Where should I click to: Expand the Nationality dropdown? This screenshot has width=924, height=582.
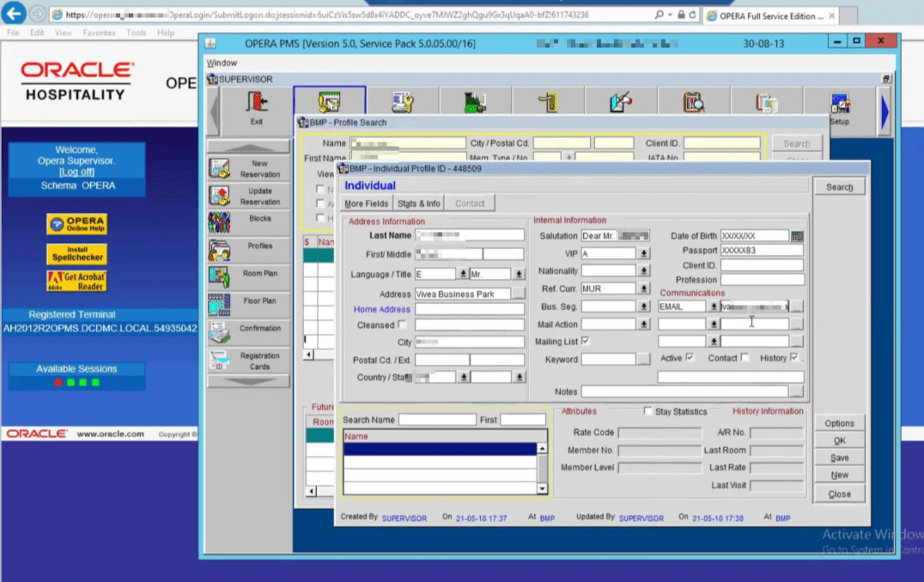point(644,270)
